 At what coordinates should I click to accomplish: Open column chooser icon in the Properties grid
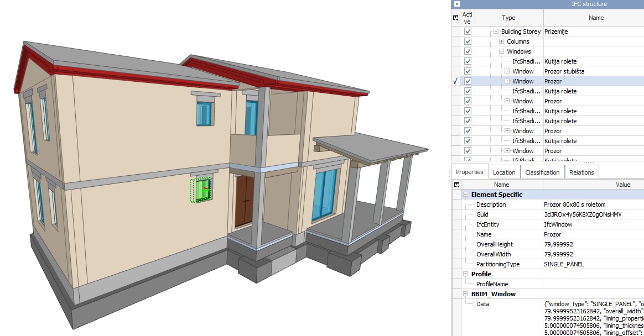tap(456, 185)
